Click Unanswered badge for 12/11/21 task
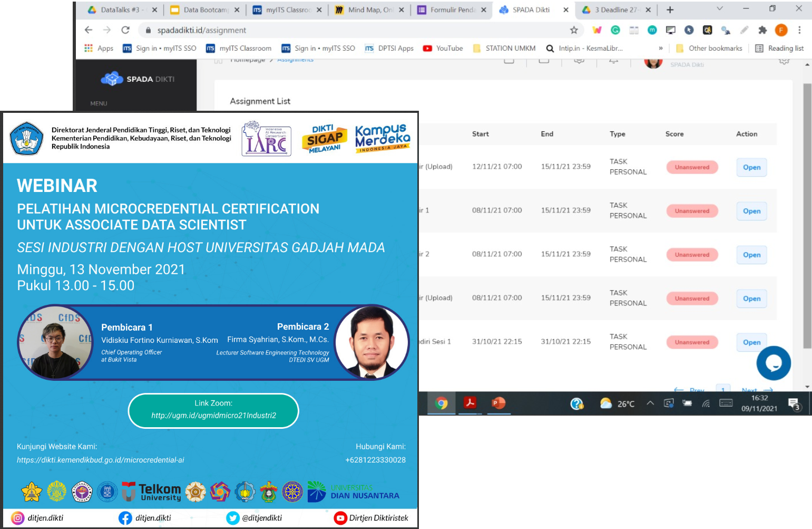The image size is (812, 529). 692,167
